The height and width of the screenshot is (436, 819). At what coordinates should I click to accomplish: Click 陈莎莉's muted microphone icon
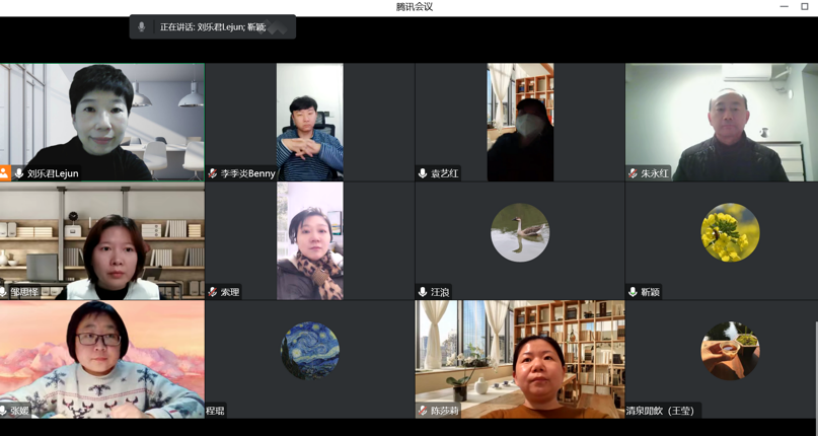coord(423,410)
